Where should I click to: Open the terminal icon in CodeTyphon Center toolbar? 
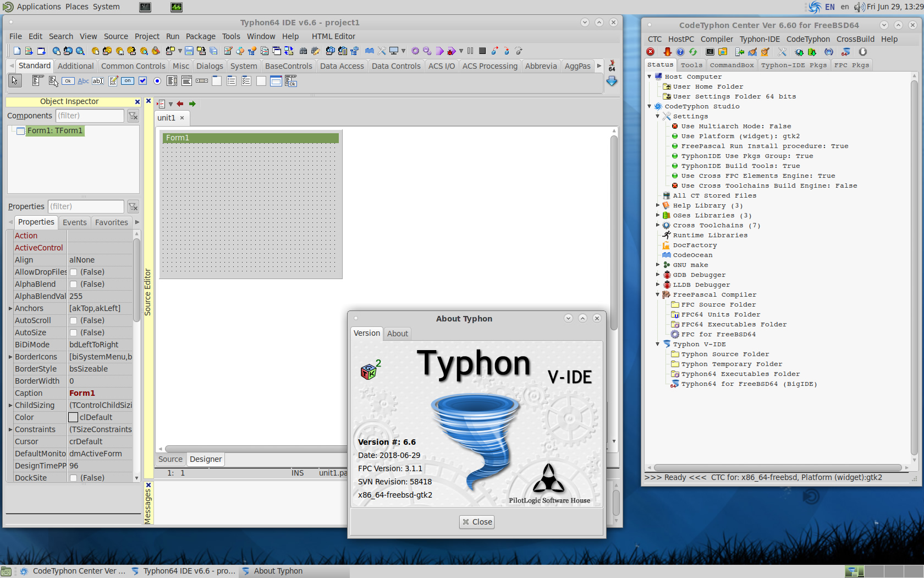point(710,52)
